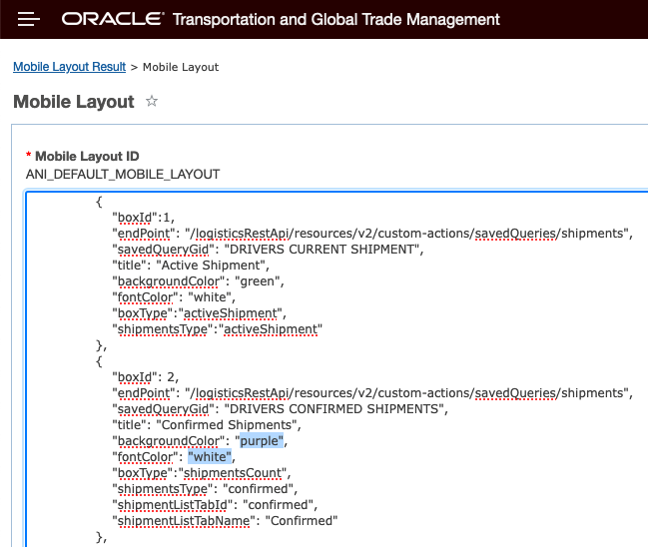Go back to Mobile Layout Result
This screenshot has height=547, width=648.
[x=69, y=67]
